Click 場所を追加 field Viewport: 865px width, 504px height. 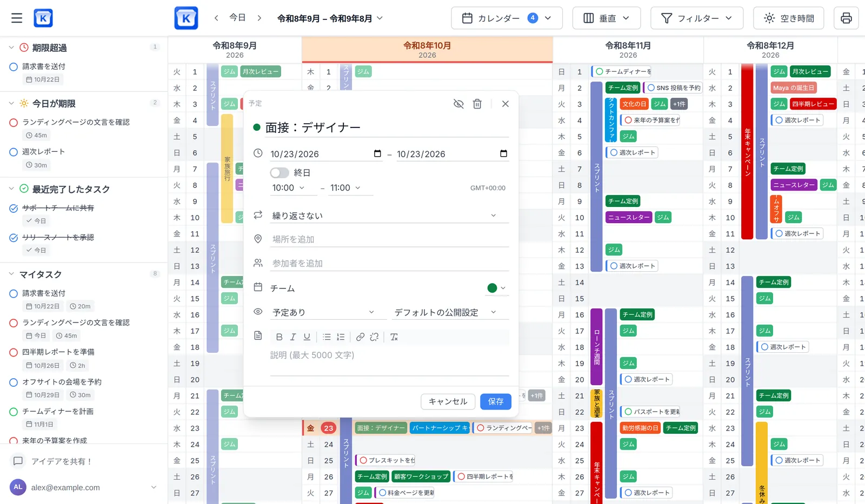click(389, 239)
